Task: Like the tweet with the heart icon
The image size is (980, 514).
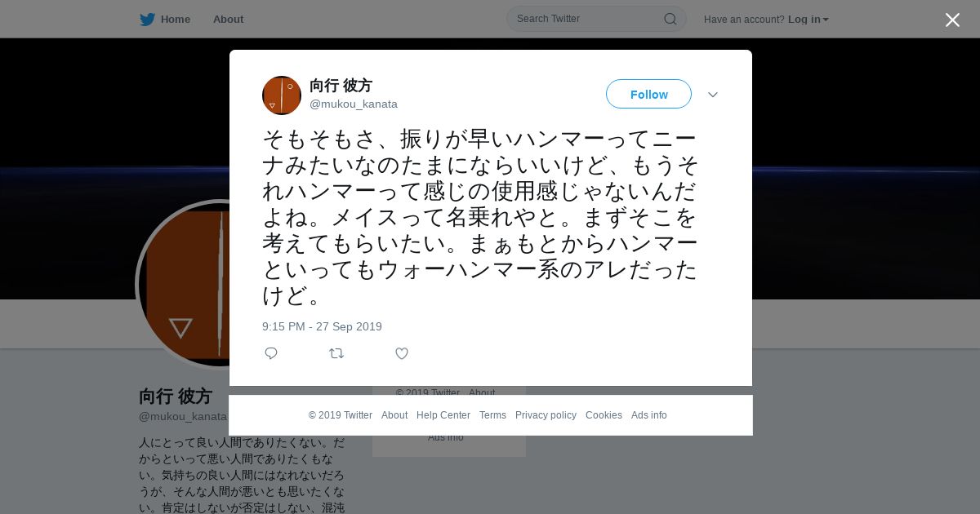Action: click(x=402, y=353)
